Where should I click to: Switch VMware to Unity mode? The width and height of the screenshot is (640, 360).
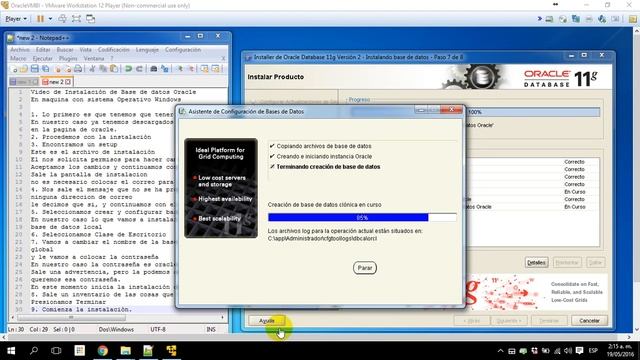point(90,19)
